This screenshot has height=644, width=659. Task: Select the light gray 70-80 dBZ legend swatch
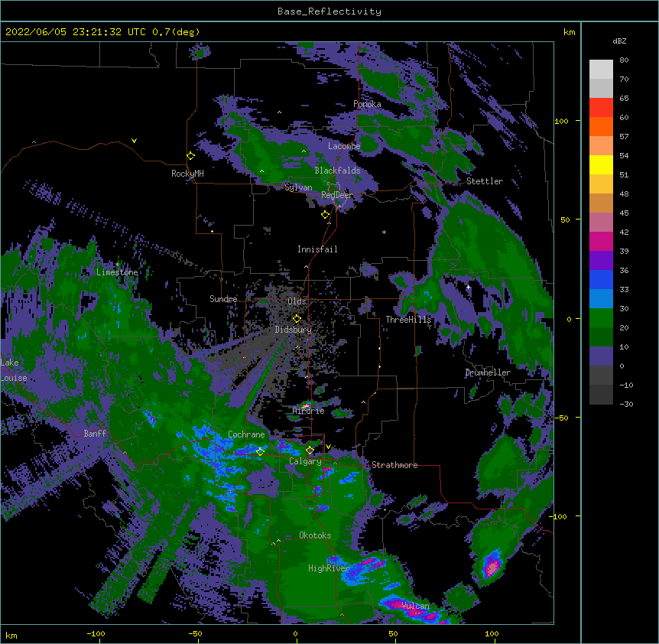point(601,70)
